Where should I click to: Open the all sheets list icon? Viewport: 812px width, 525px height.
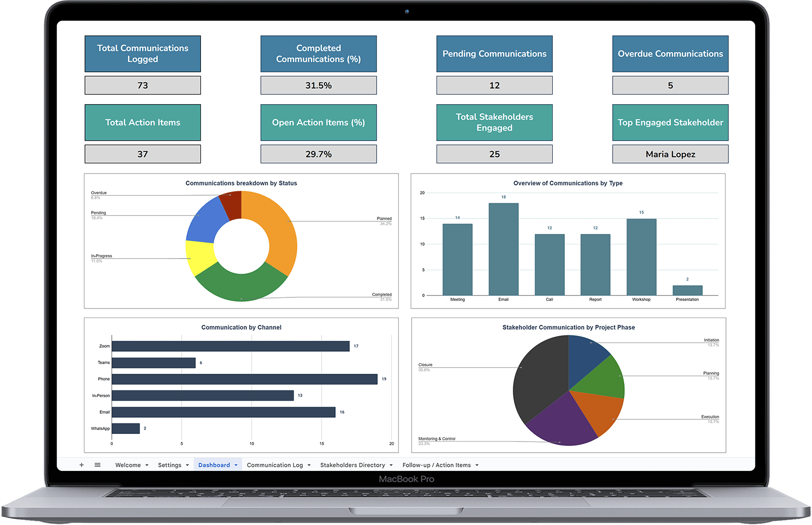coord(98,465)
